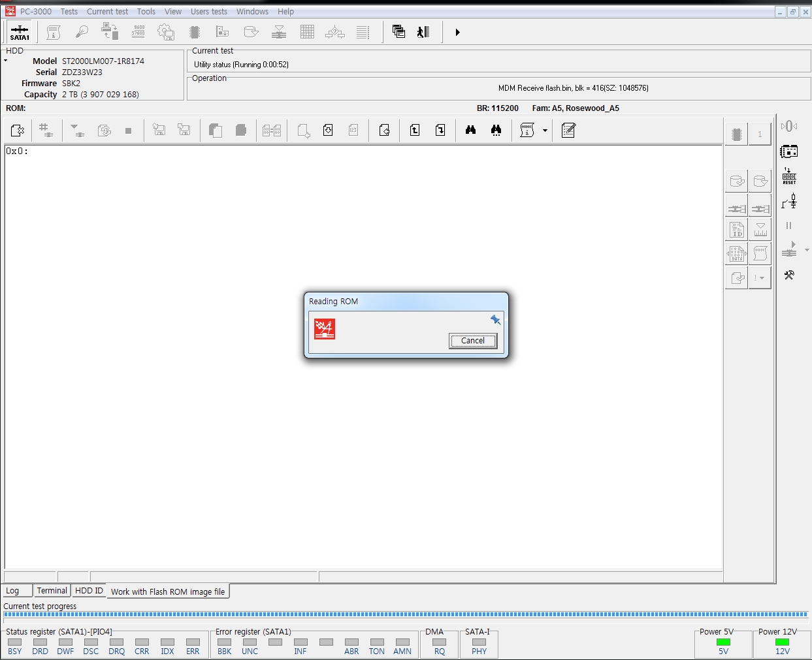Viewport: 812px width, 660px height.
Task: Click the hammer and wrench tools icon
Action: pos(789,275)
